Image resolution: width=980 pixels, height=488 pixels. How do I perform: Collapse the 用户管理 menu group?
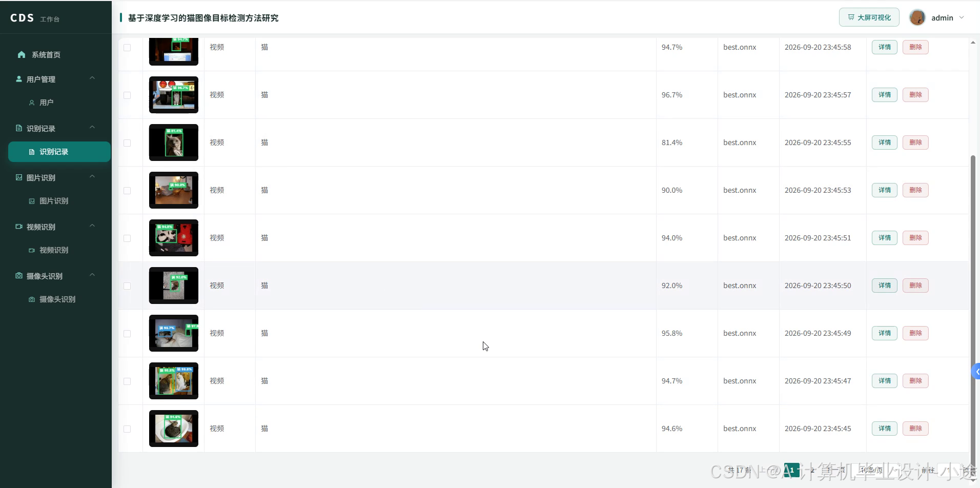point(92,78)
